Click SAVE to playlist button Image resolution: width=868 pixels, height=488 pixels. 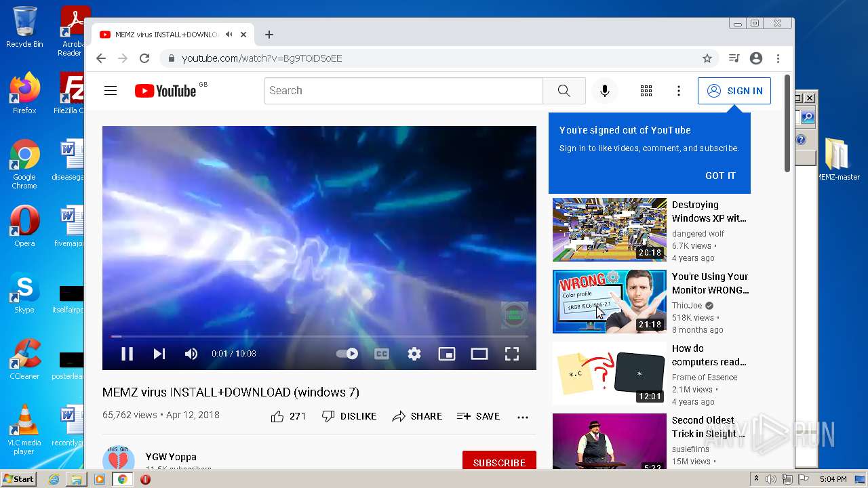[478, 416]
